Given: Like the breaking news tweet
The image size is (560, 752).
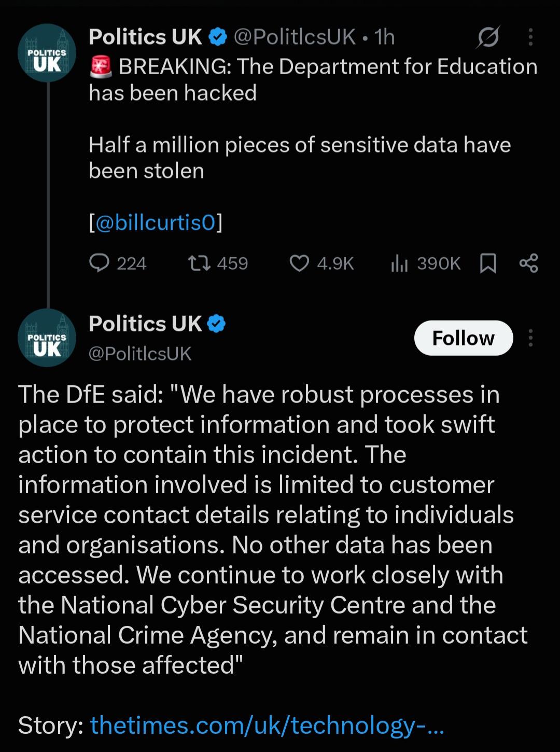Looking at the screenshot, I should point(321,263).
